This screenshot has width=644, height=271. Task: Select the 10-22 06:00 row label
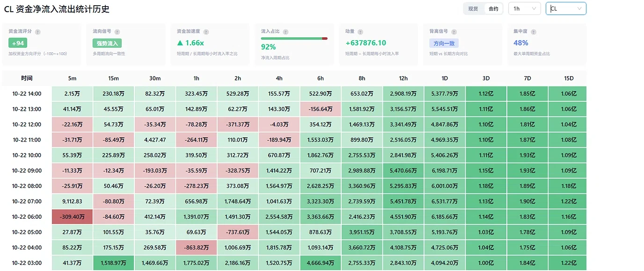coord(27,217)
